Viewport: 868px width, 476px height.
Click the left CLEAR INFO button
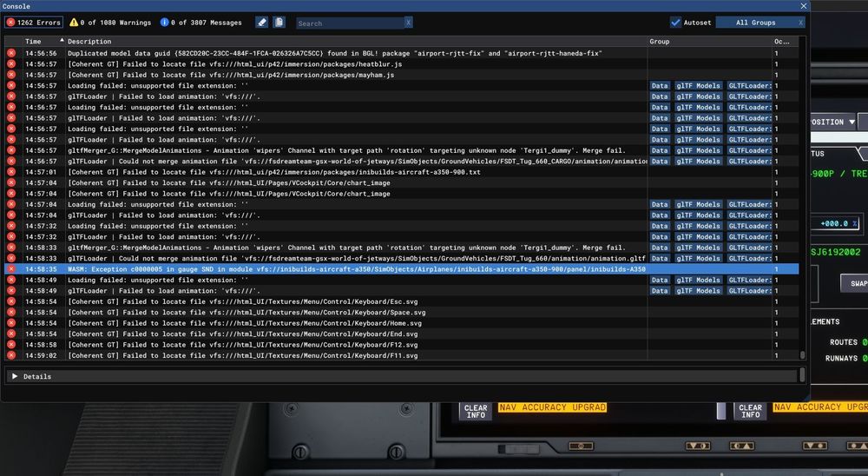(476, 412)
